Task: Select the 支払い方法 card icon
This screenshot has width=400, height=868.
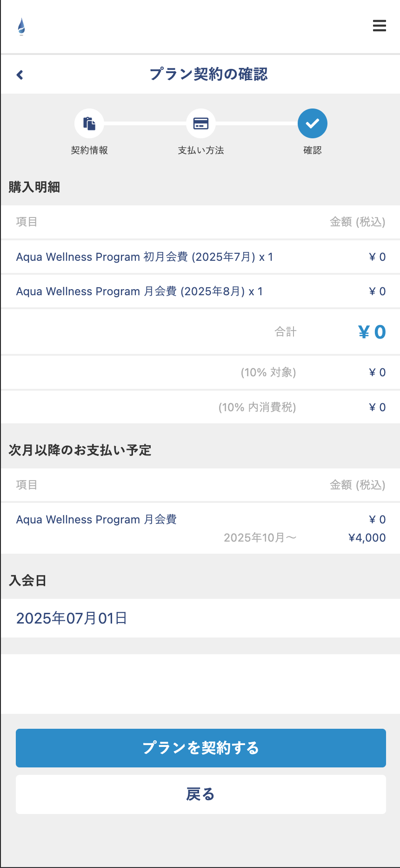Action: (x=201, y=123)
